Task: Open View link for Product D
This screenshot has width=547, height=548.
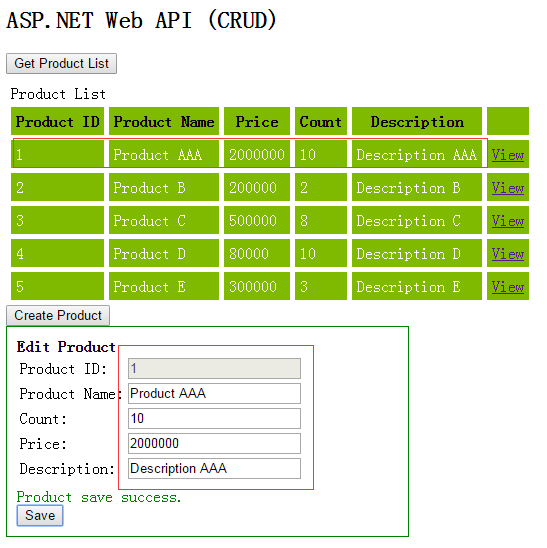Action: tap(508, 253)
